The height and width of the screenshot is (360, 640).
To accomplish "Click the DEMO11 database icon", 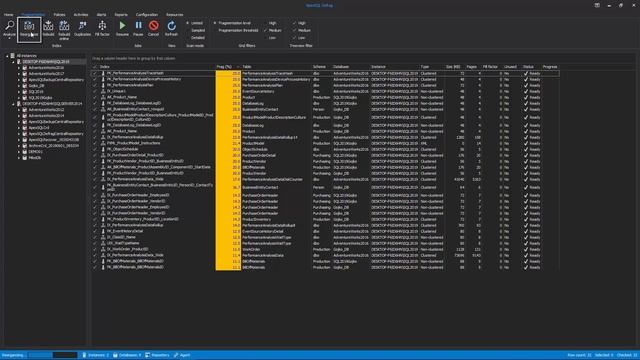I will click(25, 151).
